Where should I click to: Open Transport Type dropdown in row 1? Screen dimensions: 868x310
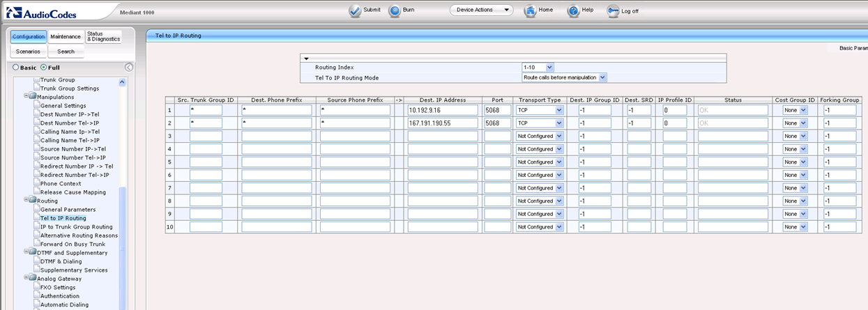540,110
